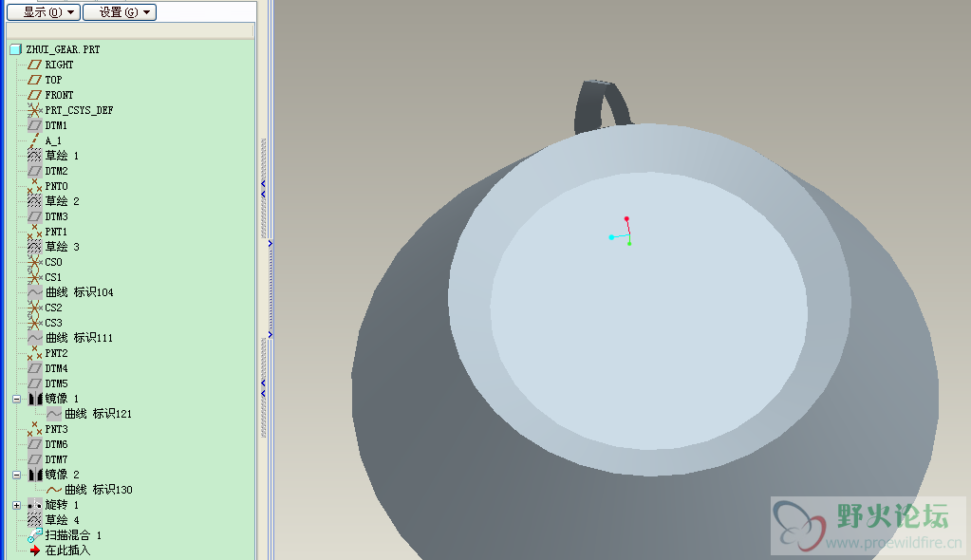Click the DTM1 datum plane icon
This screenshot has width=971, height=560.
click(x=35, y=125)
